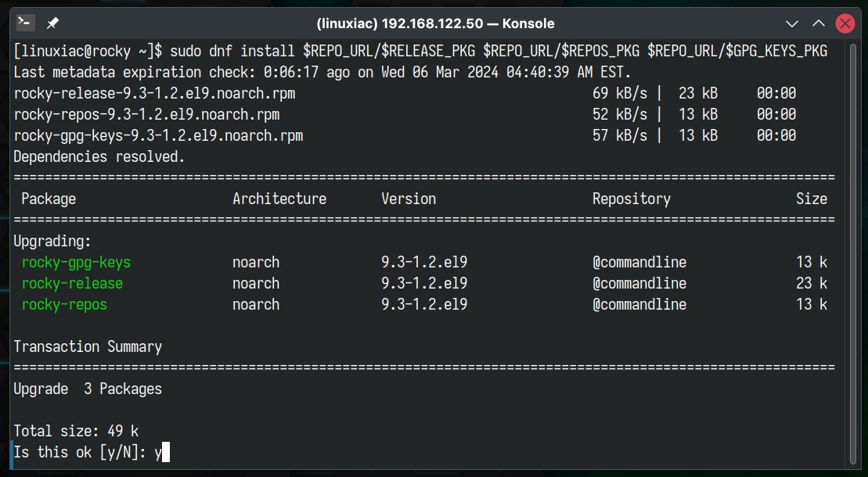Click the window title '192.168.122.50 — Konsole'

tap(468, 23)
